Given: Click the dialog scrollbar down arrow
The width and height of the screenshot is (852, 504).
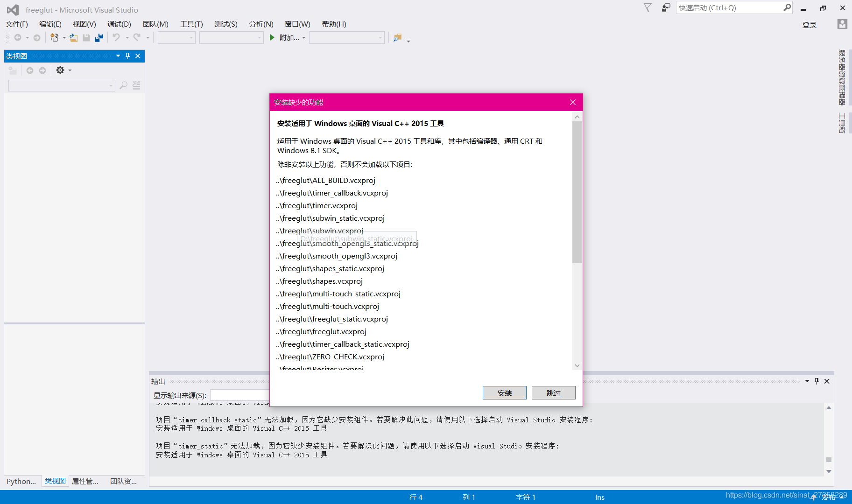Looking at the screenshot, I should (x=577, y=365).
